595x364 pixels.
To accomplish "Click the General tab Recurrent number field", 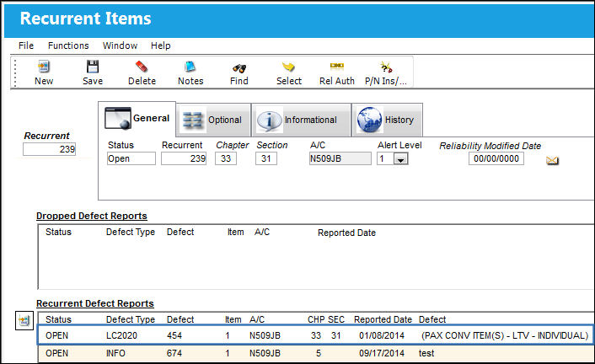I will pyautogui.click(x=184, y=158).
